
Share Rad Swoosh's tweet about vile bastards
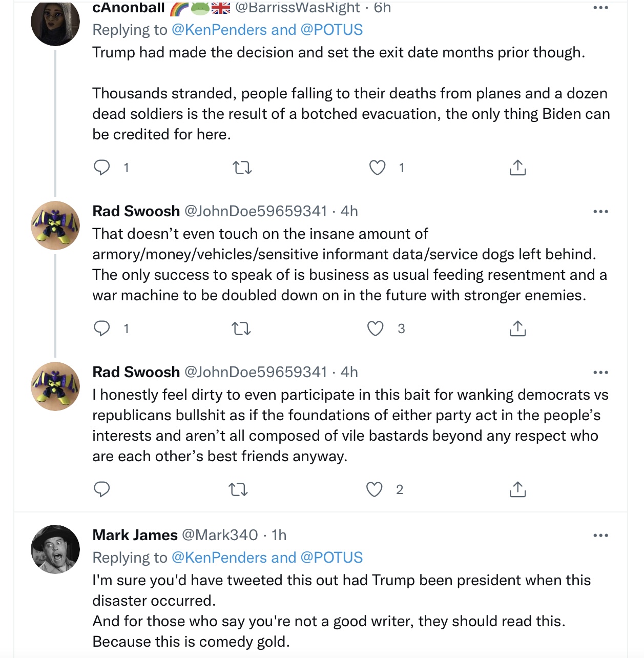[x=517, y=489]
